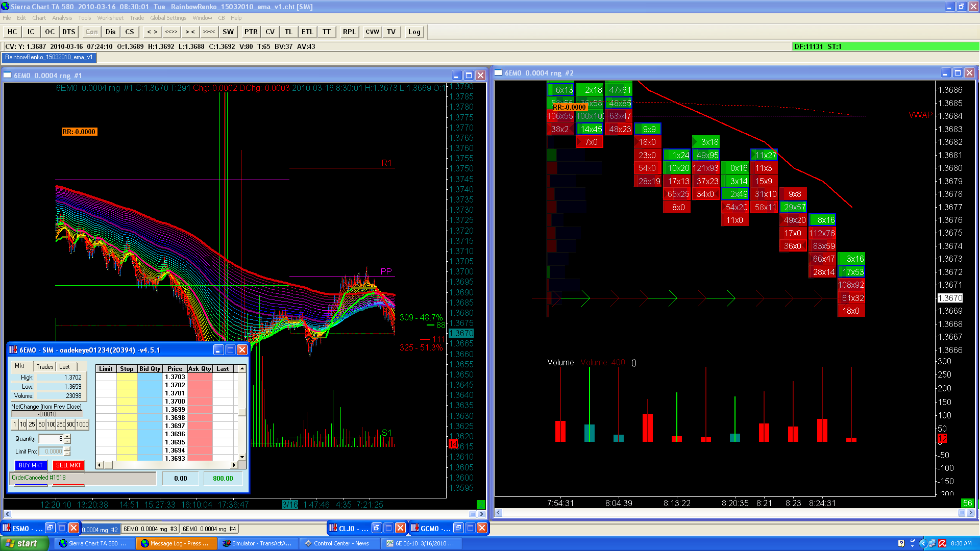Open the 6E 06-10 taskbar window
Viewport: 980px width, 551px height.
421,543
